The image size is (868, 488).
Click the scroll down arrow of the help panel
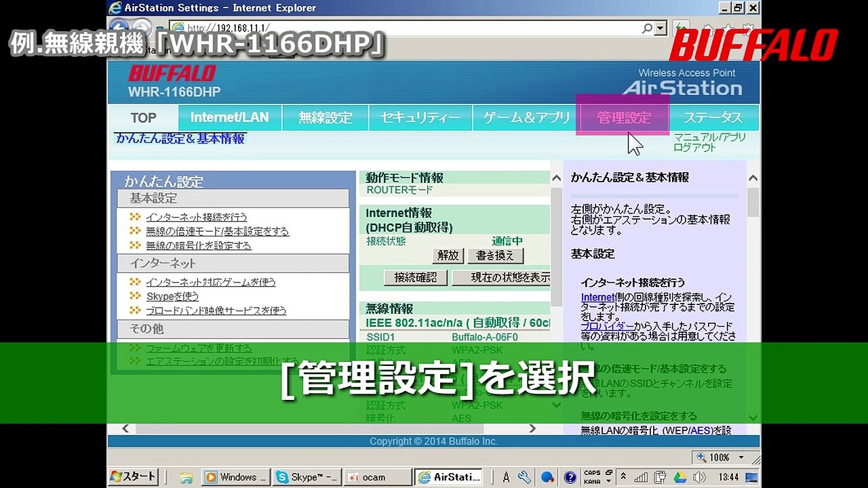click(x=753, y=418)
